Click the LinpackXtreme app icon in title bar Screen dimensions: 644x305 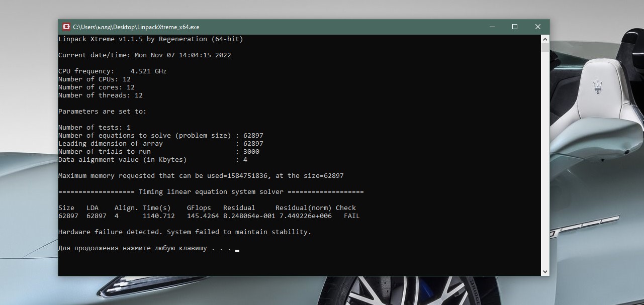point(66,27)
